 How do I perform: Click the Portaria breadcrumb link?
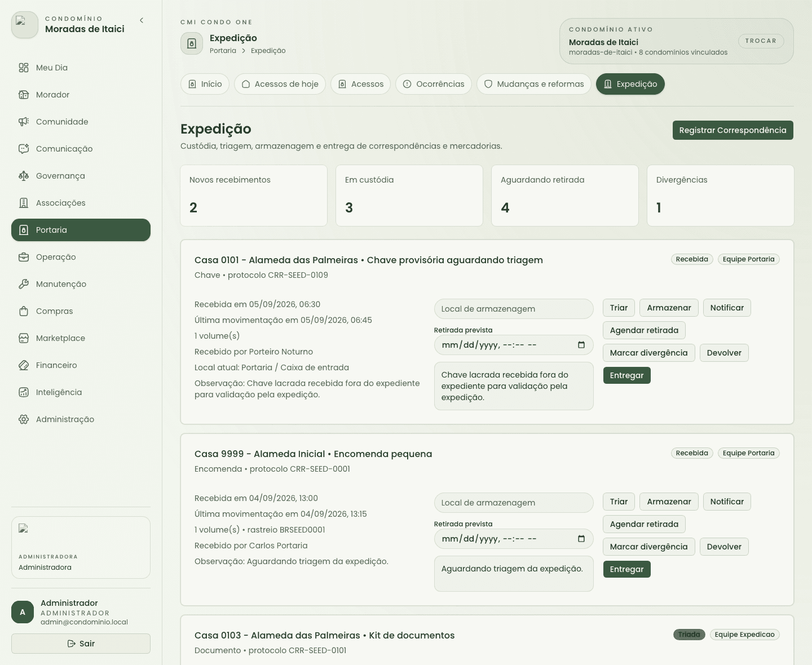click(x=223, y=51)
